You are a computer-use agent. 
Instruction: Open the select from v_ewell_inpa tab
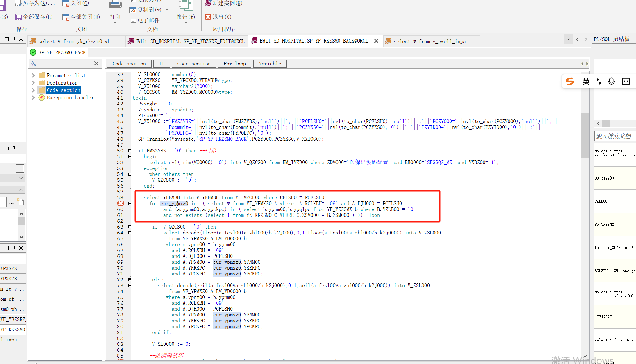click(431, 41)
